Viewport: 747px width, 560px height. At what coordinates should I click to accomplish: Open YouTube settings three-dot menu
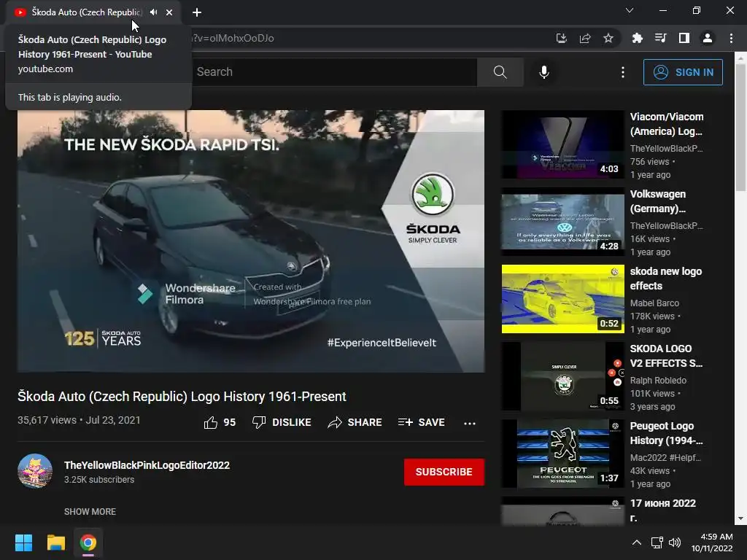623,72
